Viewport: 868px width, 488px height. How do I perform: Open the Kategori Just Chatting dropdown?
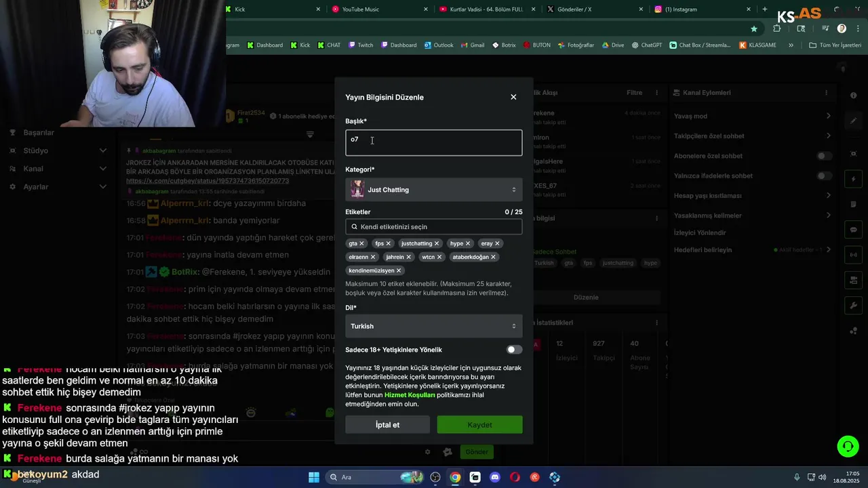pyautogui.click(x=434, y=190)
